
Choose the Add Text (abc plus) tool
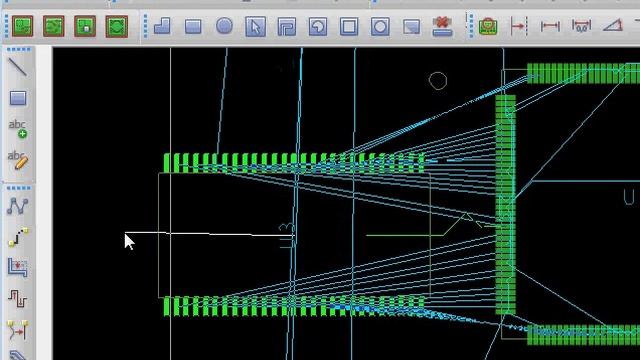[18, 129]
